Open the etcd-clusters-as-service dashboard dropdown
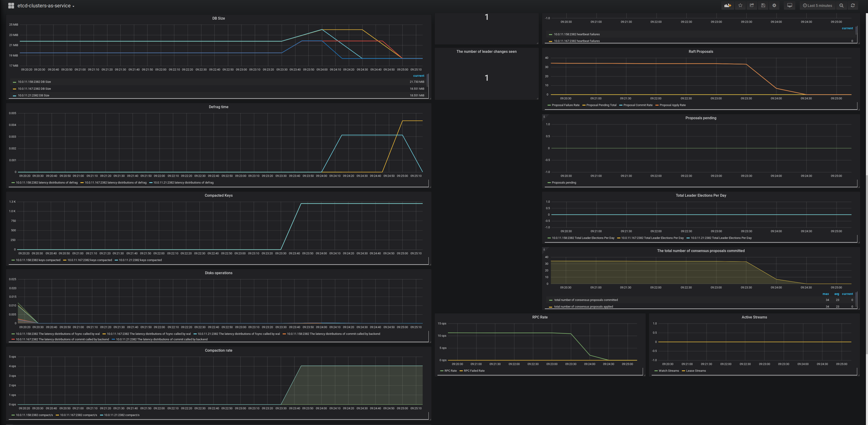868x425 pixels. 45,6
